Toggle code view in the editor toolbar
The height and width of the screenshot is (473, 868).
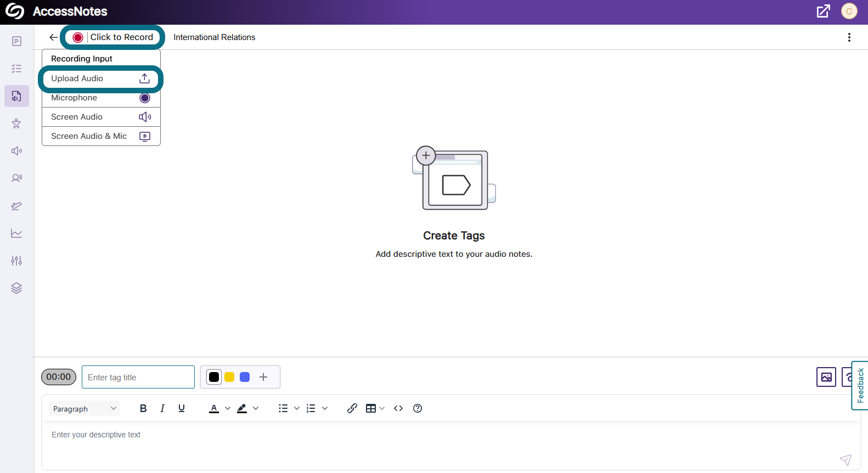pyautogui.click(x=398, y=408)
